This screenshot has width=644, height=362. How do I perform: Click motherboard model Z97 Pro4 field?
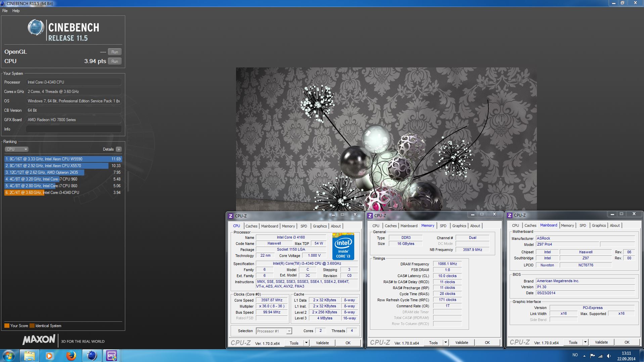pyautogui.click(x=567, y=245)
